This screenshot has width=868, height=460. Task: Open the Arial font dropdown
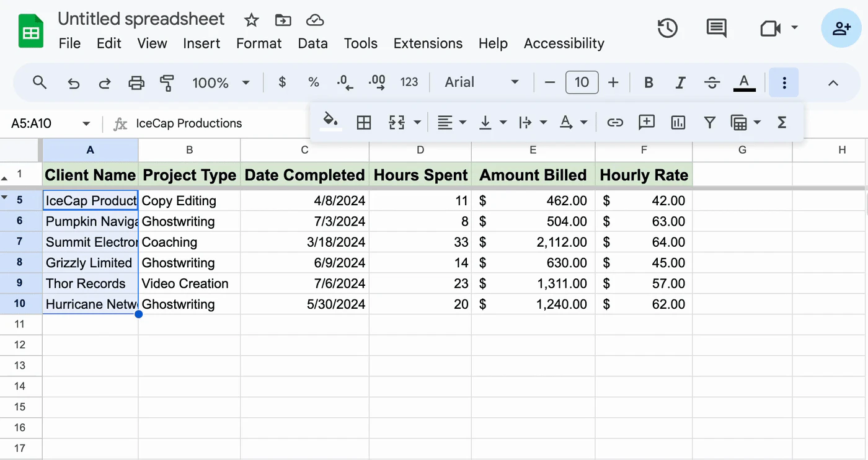[482, 82]
